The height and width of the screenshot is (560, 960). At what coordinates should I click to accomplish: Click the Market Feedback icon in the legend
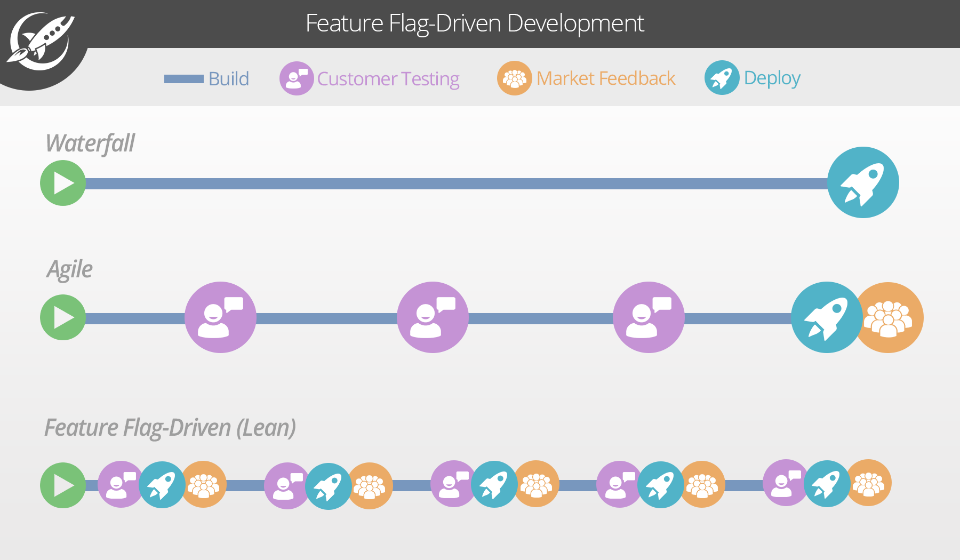(x=514, y=78)
